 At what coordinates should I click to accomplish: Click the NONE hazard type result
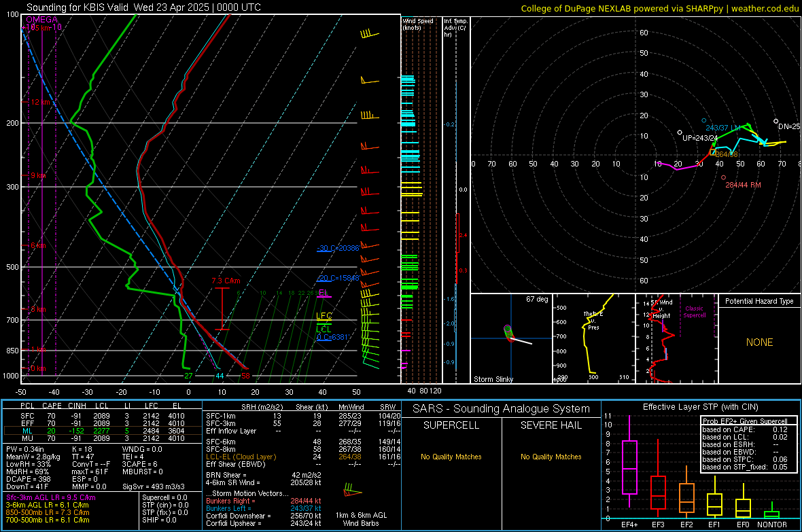(x=759, y=342)
